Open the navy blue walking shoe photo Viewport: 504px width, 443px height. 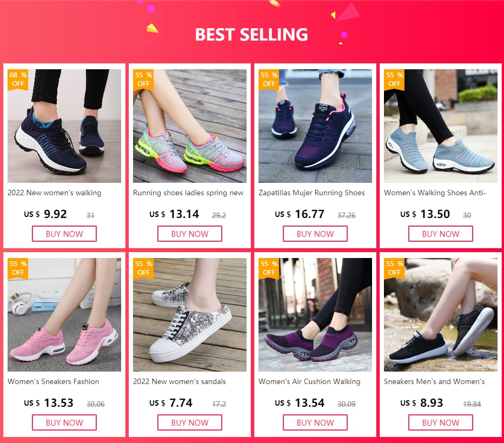click(64, 126)
